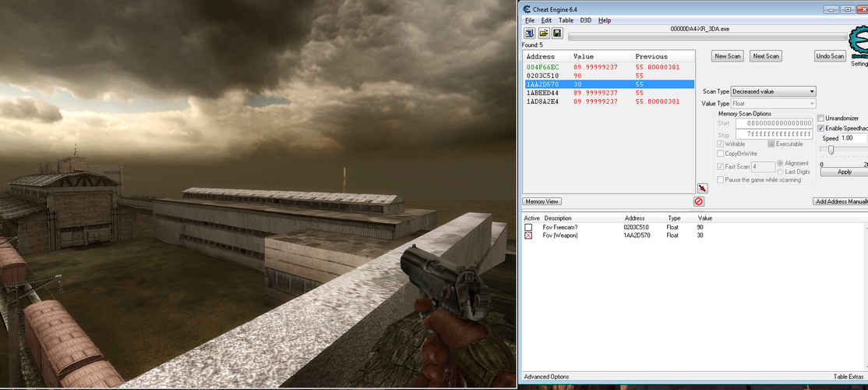868x390 pixels.
Task: Unfreeze the Fov (Weapon) active box
Action: 528,235
